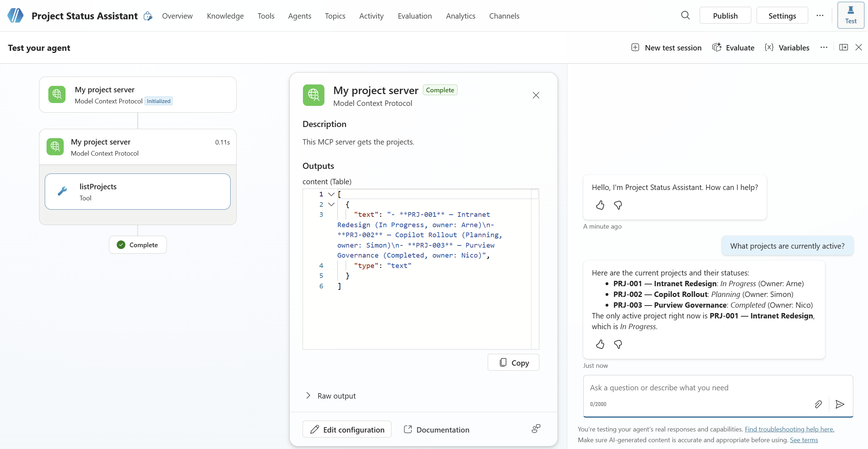Screen dimensions: 868x449
Task: Click the Edit configuration button
Action: point(347,429)
